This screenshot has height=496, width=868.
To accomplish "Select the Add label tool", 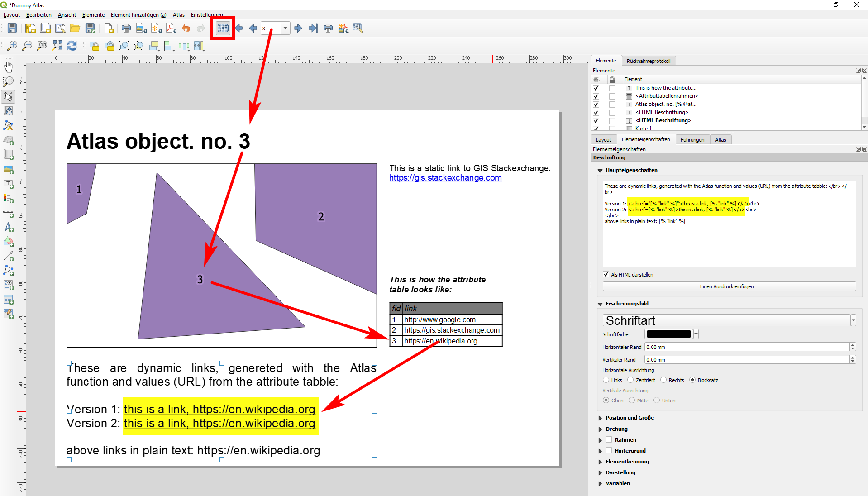I will click(8, 184).
